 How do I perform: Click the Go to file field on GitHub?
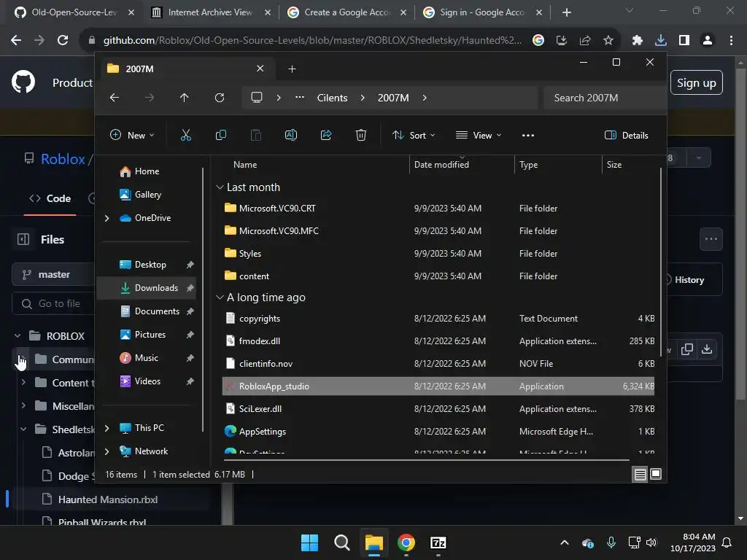[53, 304]
